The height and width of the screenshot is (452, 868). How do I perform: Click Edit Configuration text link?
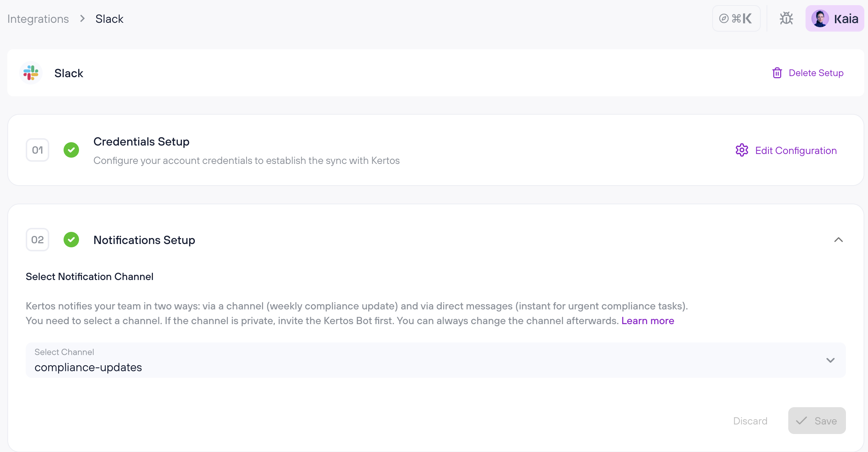796,150
